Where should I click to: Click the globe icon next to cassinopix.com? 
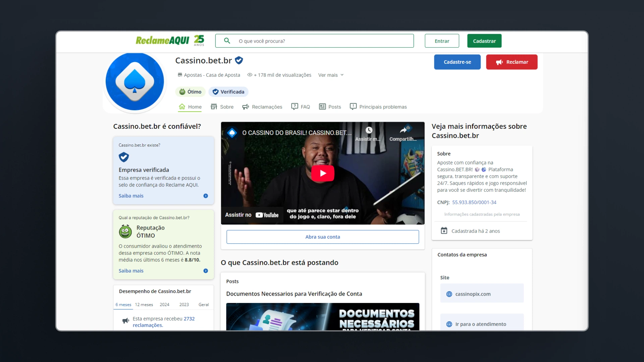pyautogui.click(x=449, y=294)
